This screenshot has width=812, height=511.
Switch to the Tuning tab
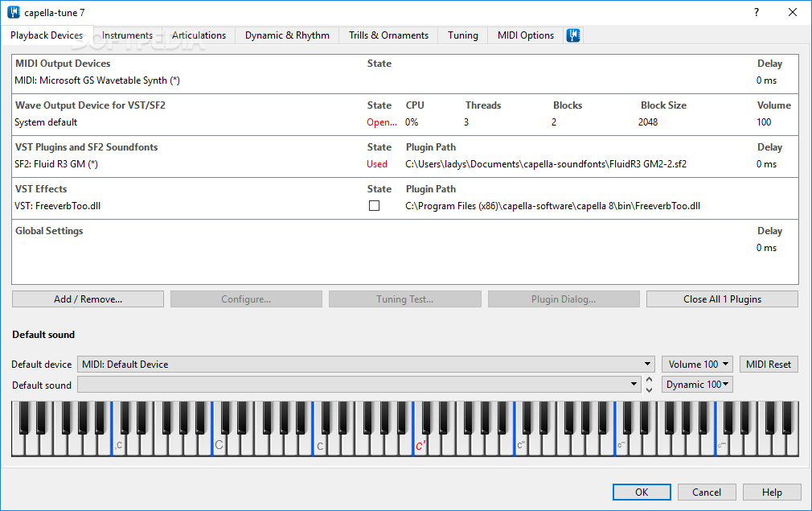(462, 35)
